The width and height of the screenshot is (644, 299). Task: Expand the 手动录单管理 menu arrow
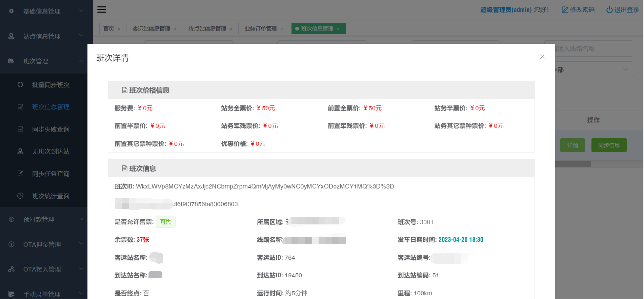click(81, 293)
